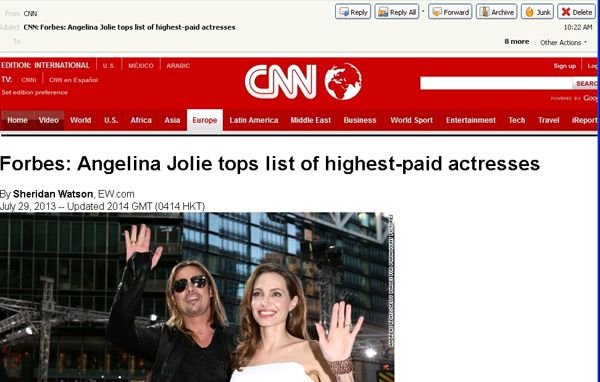The height and width of the screenshot is (382, 600).
Task: Click the Reply button in the mail toolbar
Action: 352,12
